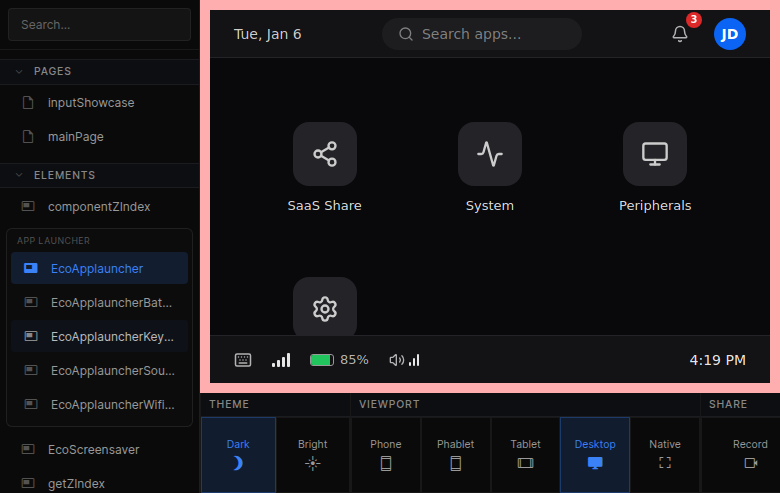Screen dimensions: 780x493
Task: Open the settings gear app icon
Action: click(324, 308)
